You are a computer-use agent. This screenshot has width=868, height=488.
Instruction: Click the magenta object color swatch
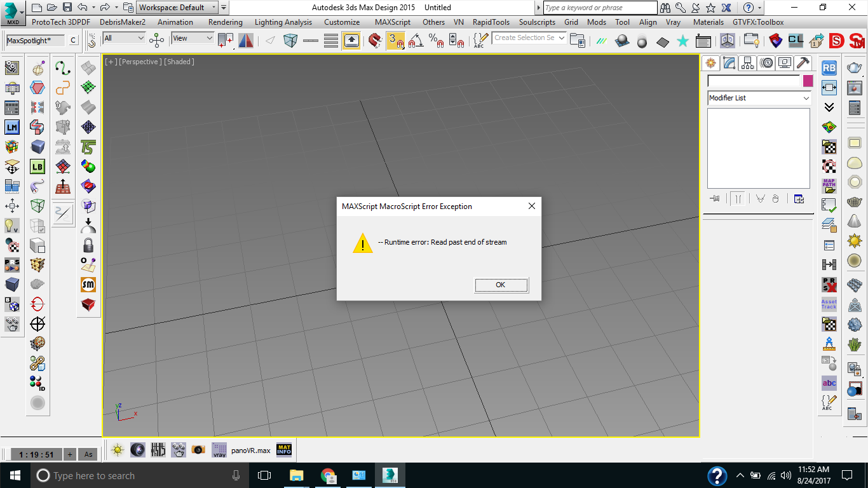coord(808,81)
